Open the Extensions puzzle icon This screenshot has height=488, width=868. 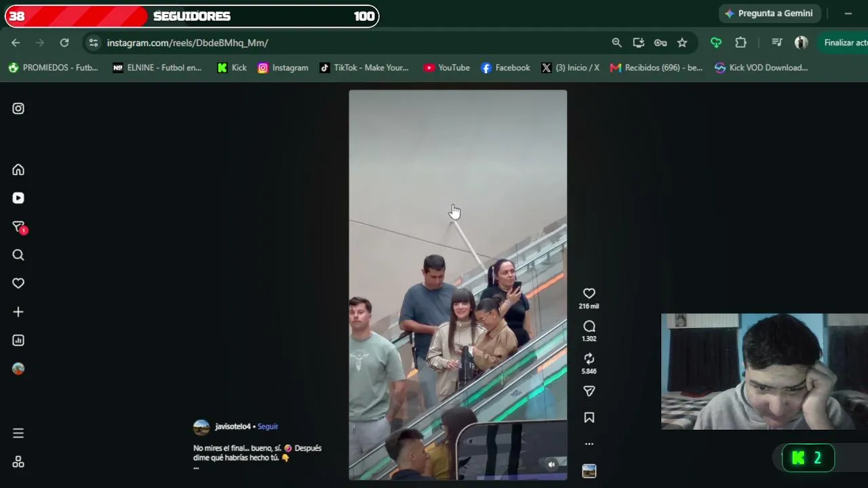click(x=741, y=43)
